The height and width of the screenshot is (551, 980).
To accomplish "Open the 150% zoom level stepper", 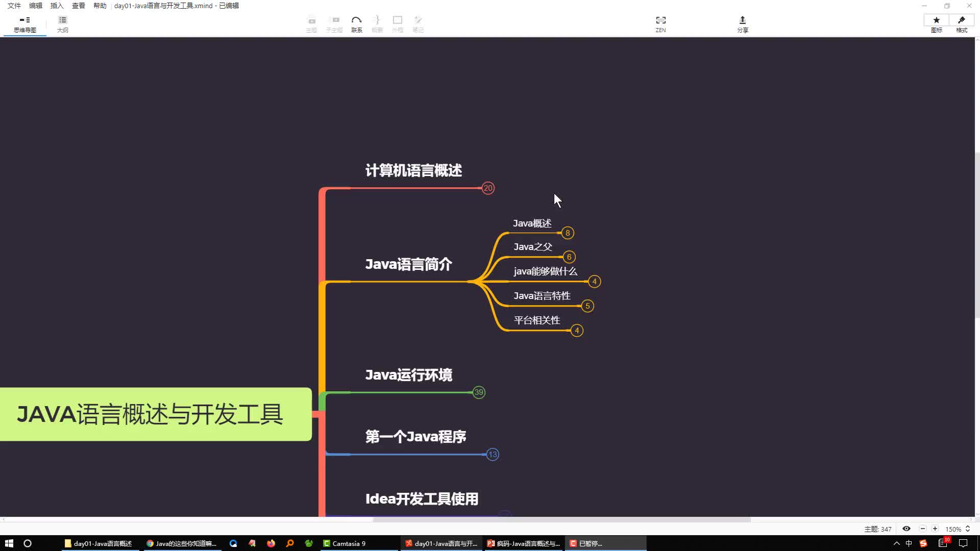I will [x=967, y=529].
